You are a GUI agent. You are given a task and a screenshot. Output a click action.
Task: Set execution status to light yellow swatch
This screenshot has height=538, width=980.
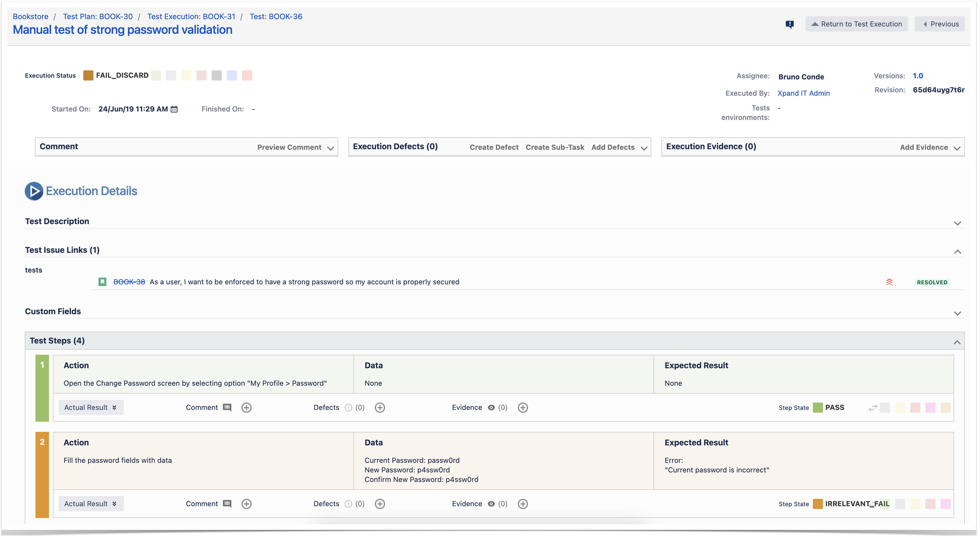186,75
